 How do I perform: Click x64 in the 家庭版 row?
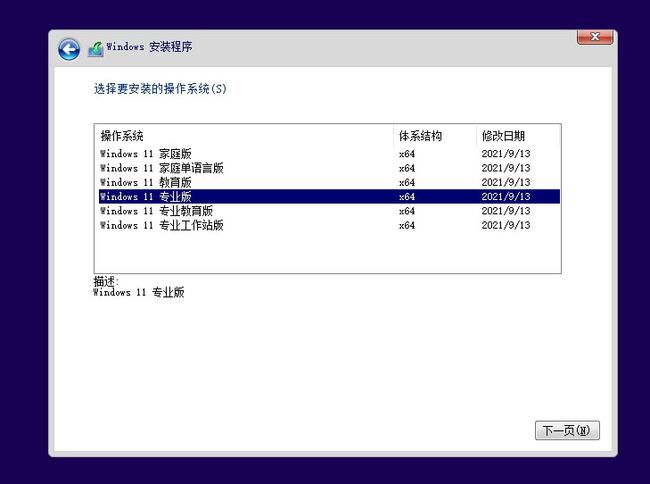(407, 154)
